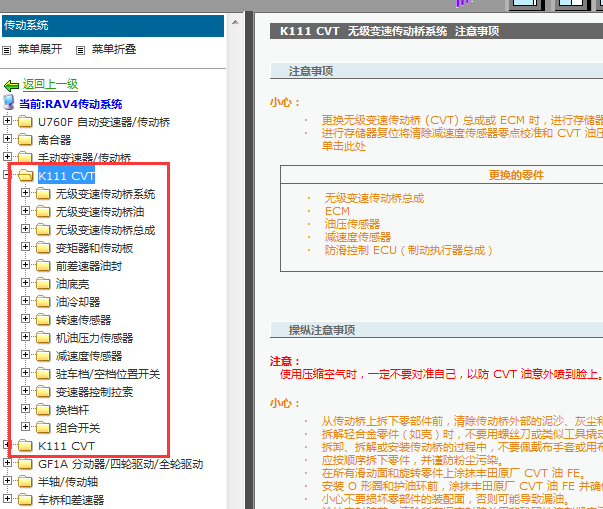Click open folder icon of highlighted K111 CVT
Image resolution: width=603 pixels, height=509 pixels.
(25, 176)
